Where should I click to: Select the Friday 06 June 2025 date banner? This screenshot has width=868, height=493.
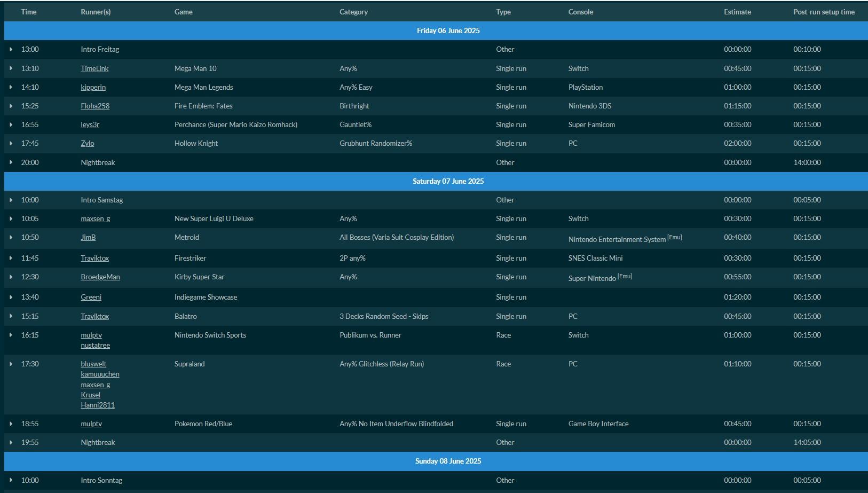click(x=436, y=30)
